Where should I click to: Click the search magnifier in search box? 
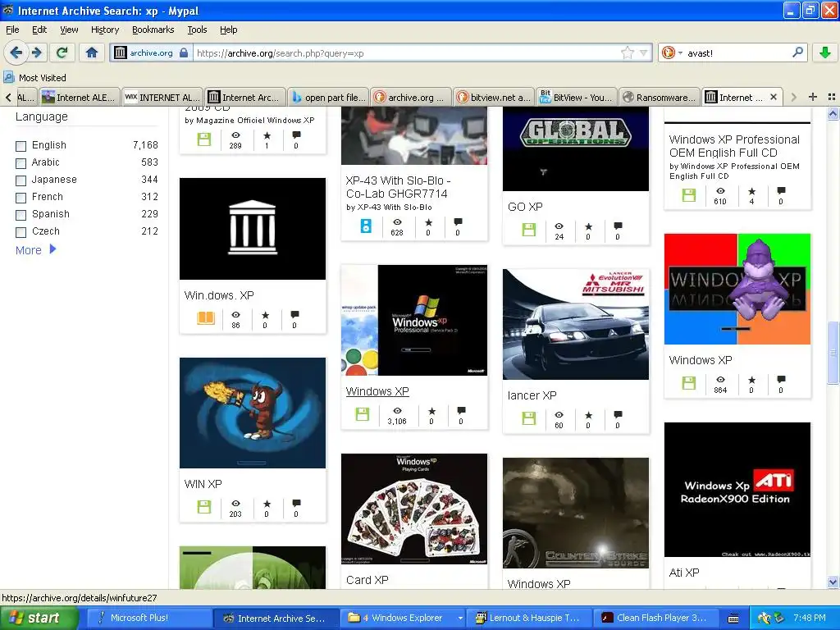[797, 52]
